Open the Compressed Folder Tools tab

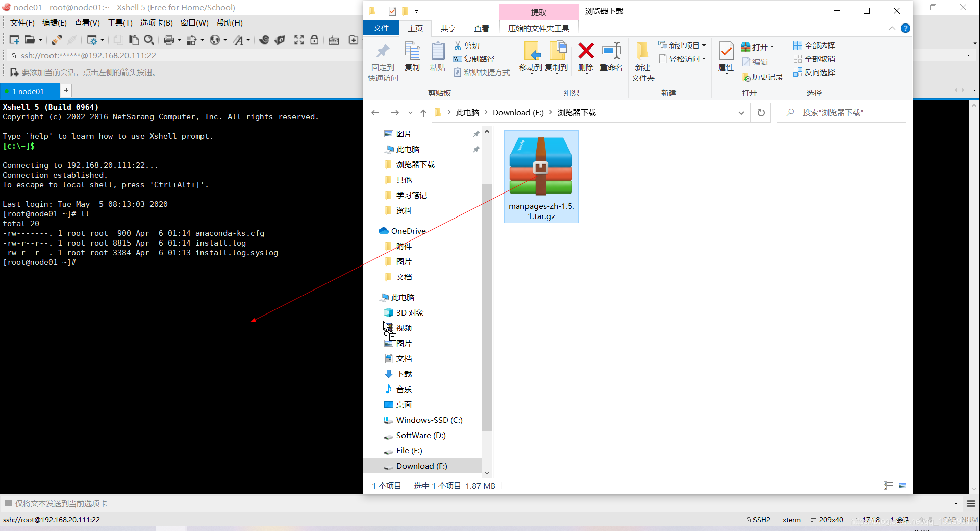click(x=539, y=28)
